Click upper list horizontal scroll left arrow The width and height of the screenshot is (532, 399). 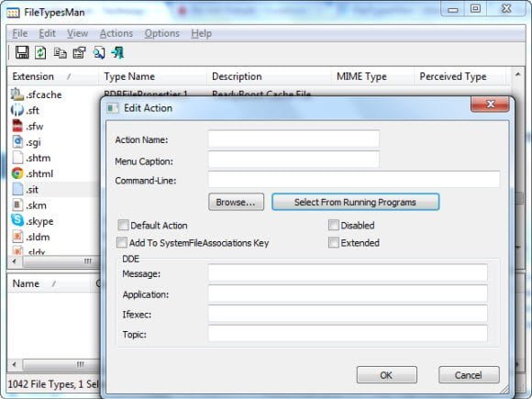tap(15, 260)
